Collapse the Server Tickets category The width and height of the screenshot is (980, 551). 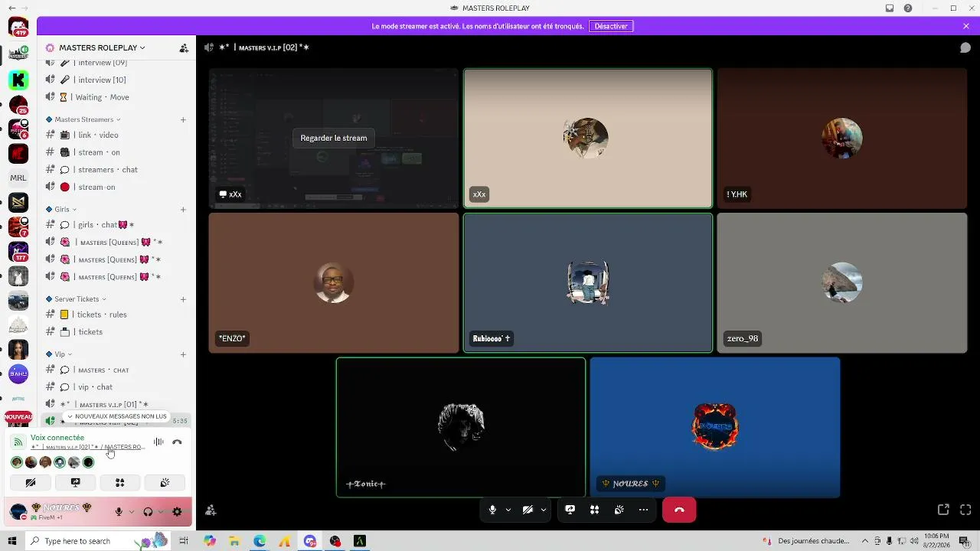click(x=76, y=299)
